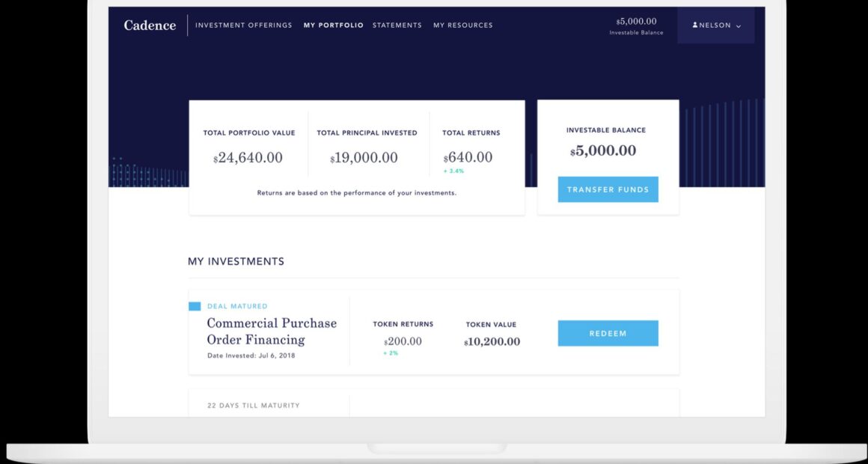Open the 22 Days Till Maturity card
Image resolution: width=868 pixels, height=464 pixels.
click(x=254, y=406)
